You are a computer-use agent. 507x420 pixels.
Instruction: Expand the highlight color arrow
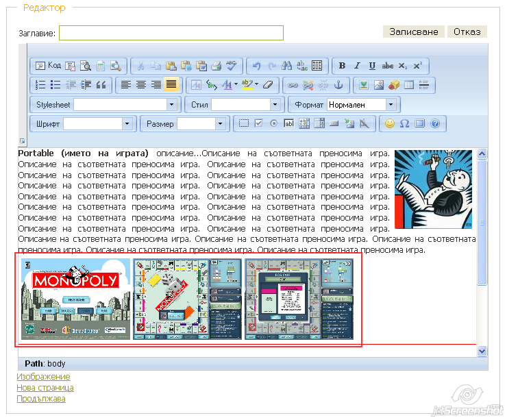257,85
